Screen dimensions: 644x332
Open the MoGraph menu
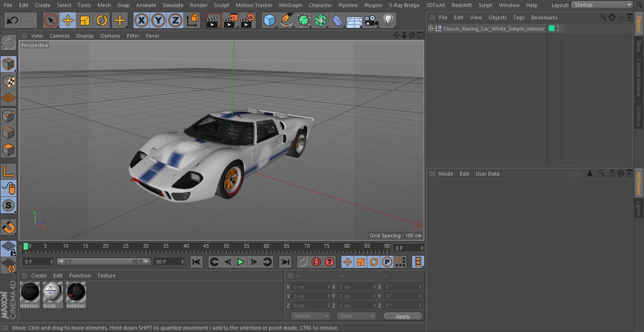click(x=290, y=5)
